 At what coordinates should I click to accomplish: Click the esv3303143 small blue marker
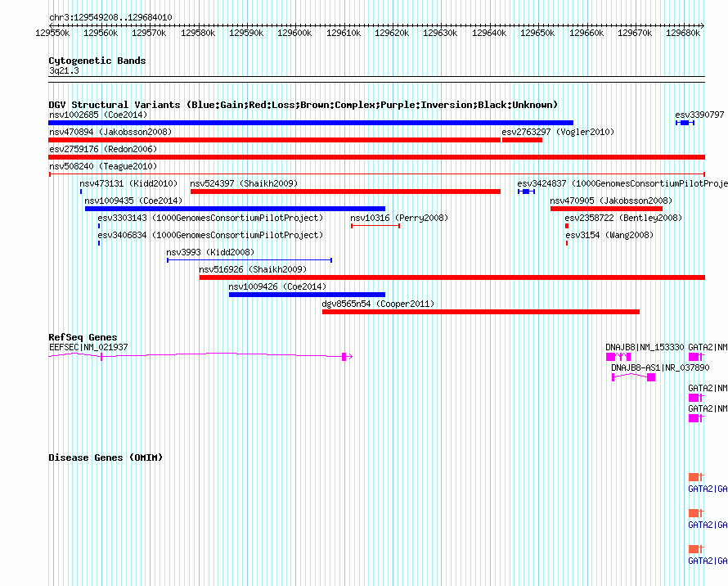click(x=99, y=226)
